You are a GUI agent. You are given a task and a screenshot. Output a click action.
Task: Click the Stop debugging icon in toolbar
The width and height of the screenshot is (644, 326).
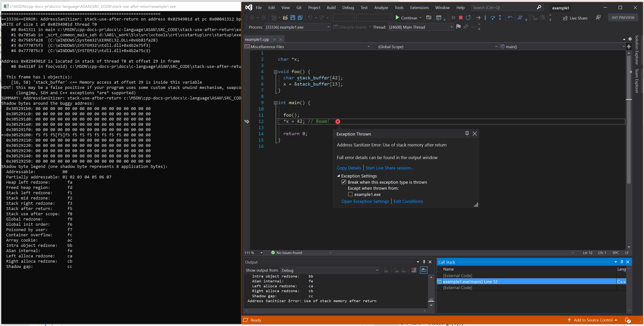click(x=460, y=17)
